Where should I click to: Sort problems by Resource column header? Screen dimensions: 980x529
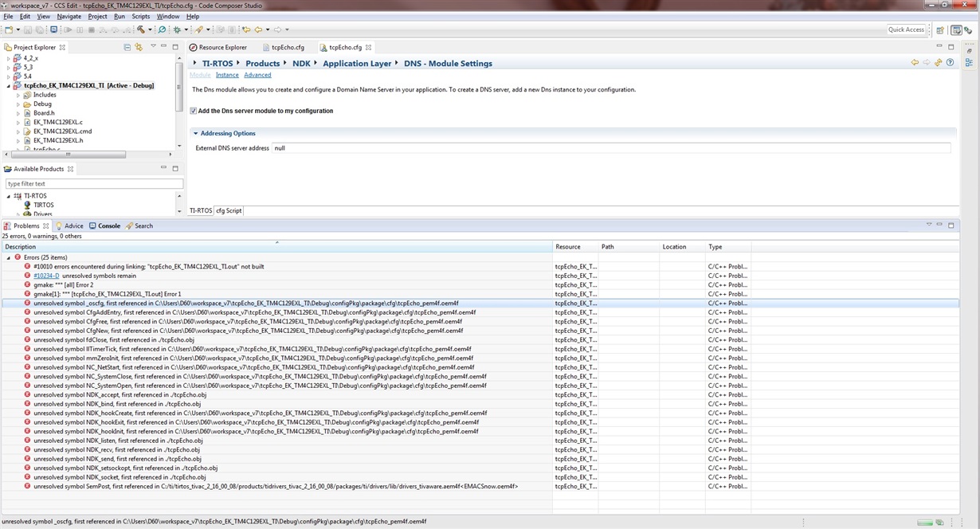click(575, 247)
